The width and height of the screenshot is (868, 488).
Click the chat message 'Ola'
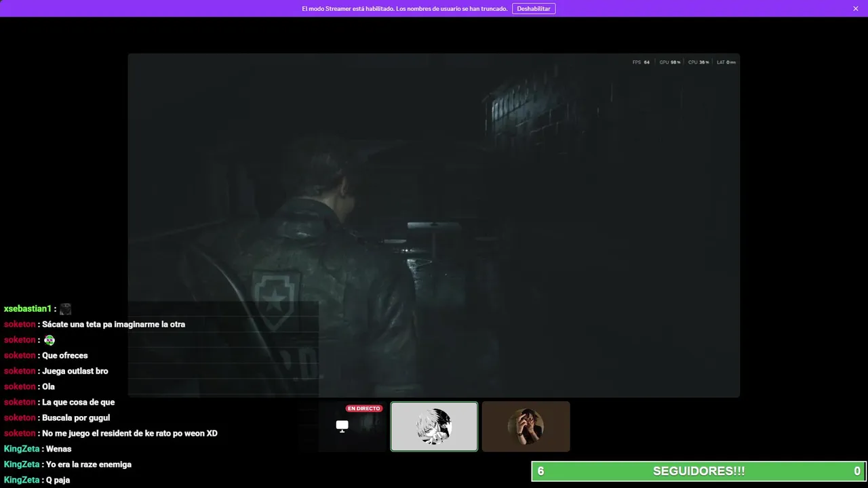click(48, 387)
